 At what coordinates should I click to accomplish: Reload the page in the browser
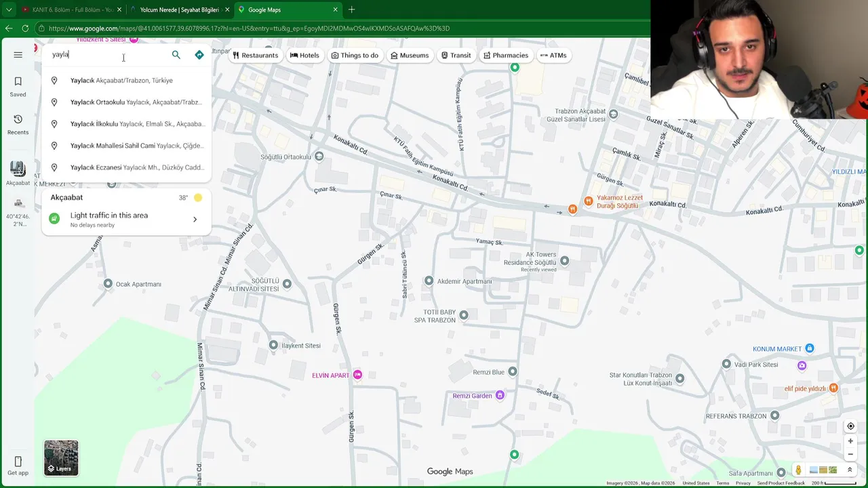25,28
